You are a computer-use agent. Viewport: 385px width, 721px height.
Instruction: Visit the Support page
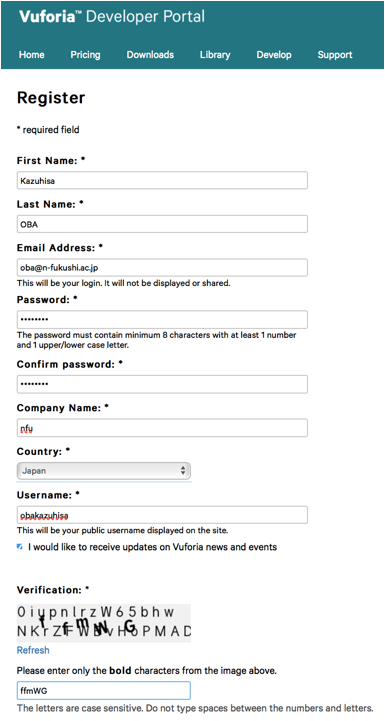point(335,55)
